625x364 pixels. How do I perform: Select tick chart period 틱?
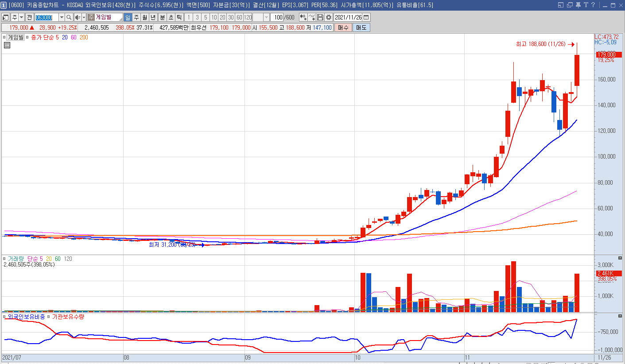[179, 17]
